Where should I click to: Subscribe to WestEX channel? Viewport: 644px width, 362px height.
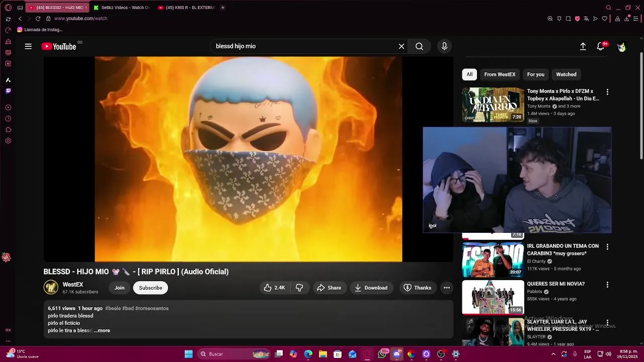point(150,288)
